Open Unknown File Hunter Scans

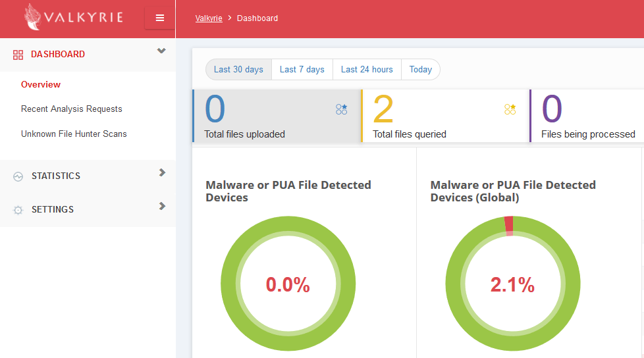click(74, 134)
